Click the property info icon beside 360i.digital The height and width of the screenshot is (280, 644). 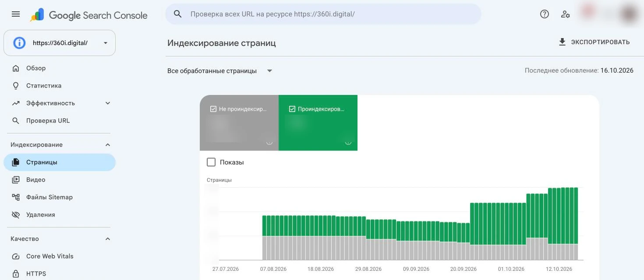click(x=19, y=43)
